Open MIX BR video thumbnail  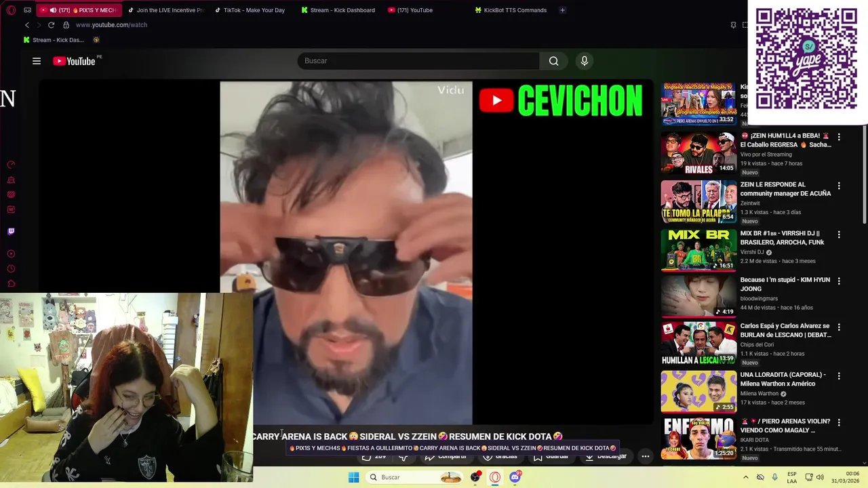coord(698,250)
